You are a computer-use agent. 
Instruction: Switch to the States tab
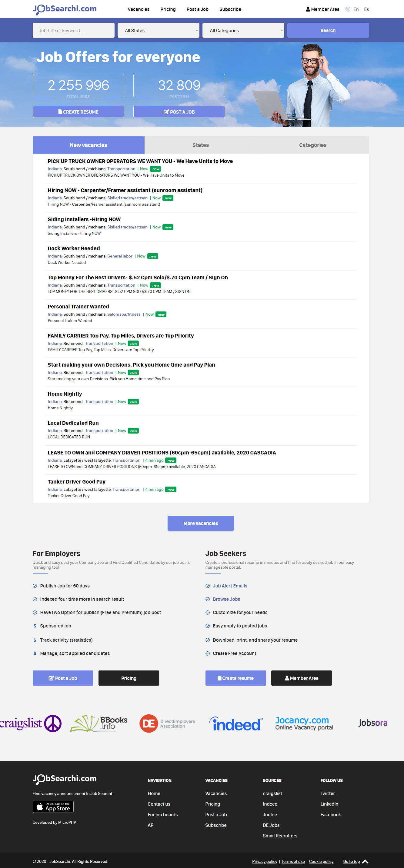pos(200,145)
